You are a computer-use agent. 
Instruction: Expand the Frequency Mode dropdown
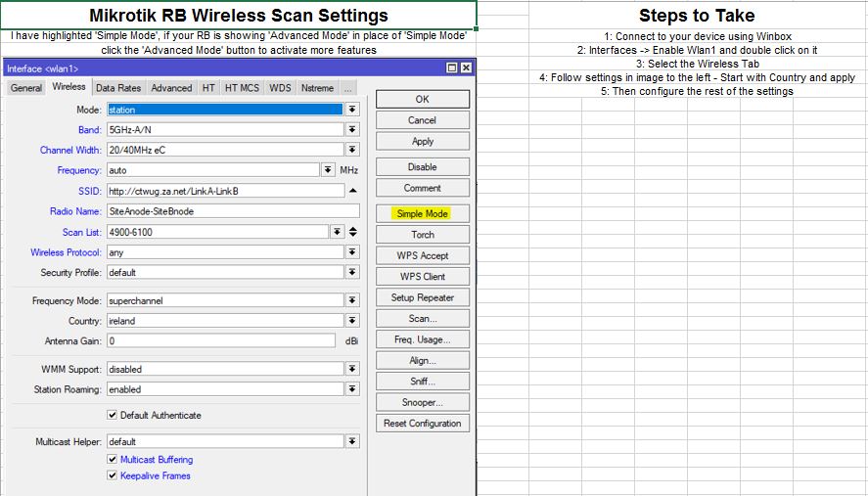(352, 300)
